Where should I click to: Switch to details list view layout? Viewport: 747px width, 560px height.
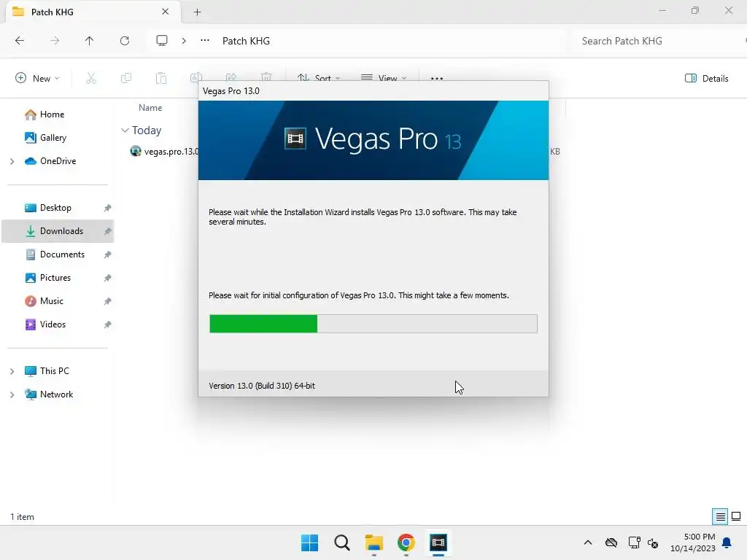pyautogui.click(x=720, y=516)
